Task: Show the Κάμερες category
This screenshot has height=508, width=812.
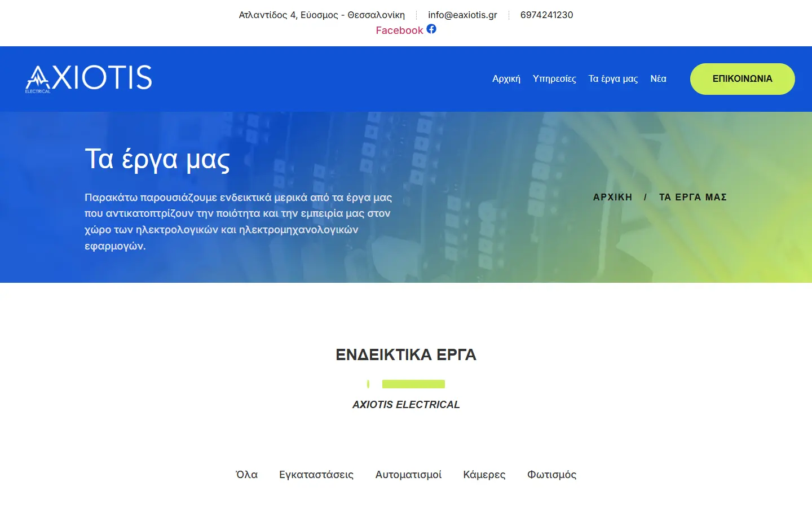Action: tap(484, 475)
